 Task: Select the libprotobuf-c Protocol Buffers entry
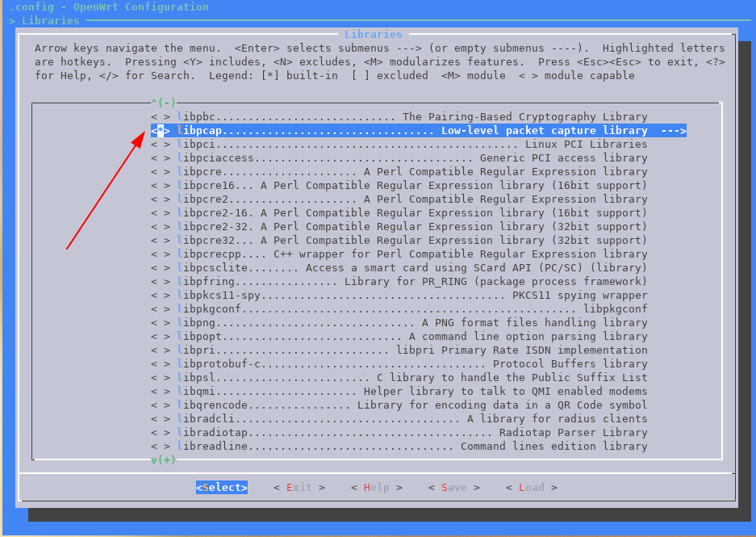click(411, 364)
